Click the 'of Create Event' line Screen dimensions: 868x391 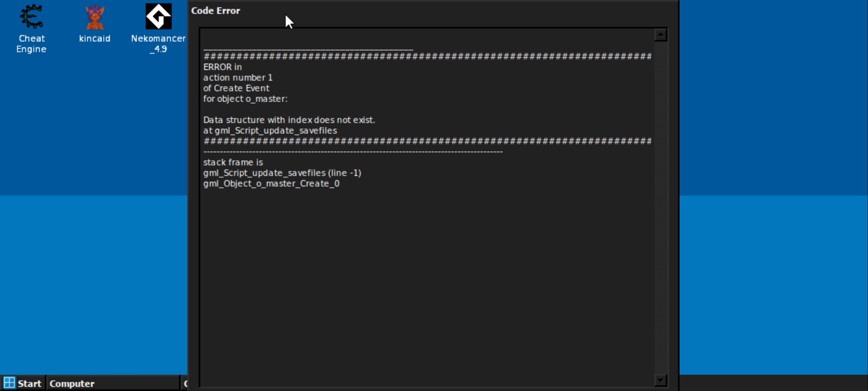(x=236, y=88)
